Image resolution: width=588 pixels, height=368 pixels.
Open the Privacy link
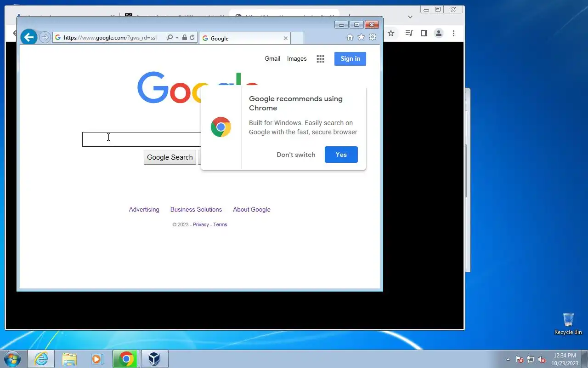[x=201, y=224]
